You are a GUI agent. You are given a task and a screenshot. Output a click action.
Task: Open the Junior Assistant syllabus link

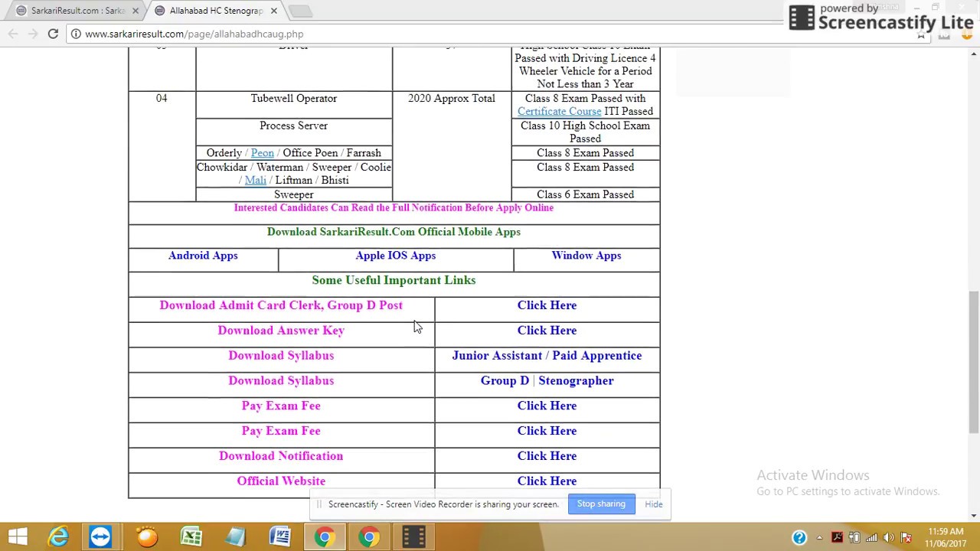(x=497, y=356)
